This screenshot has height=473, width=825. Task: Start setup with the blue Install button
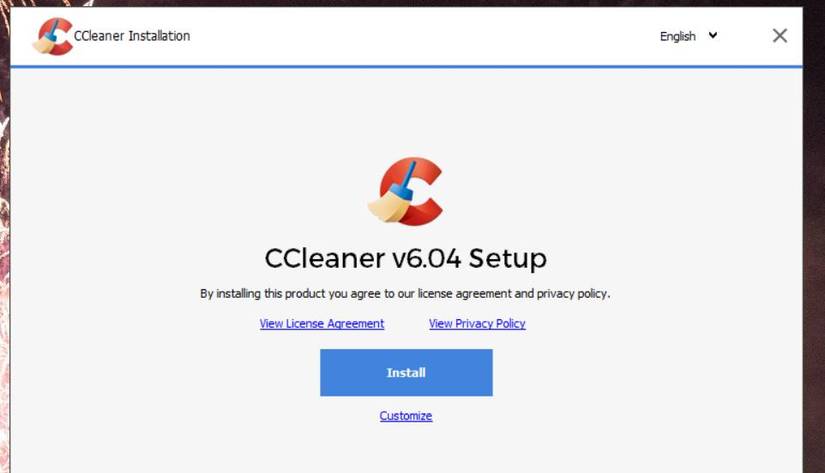point(406,373)
